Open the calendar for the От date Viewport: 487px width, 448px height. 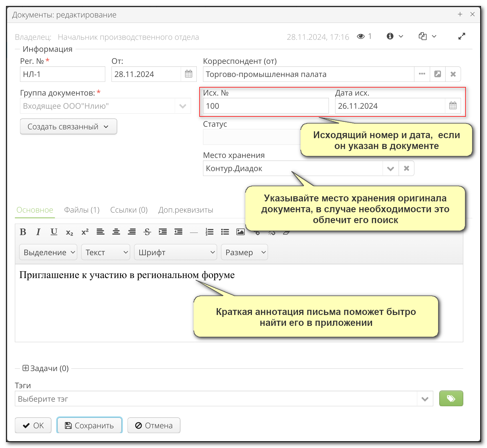(x=188, y=74)
